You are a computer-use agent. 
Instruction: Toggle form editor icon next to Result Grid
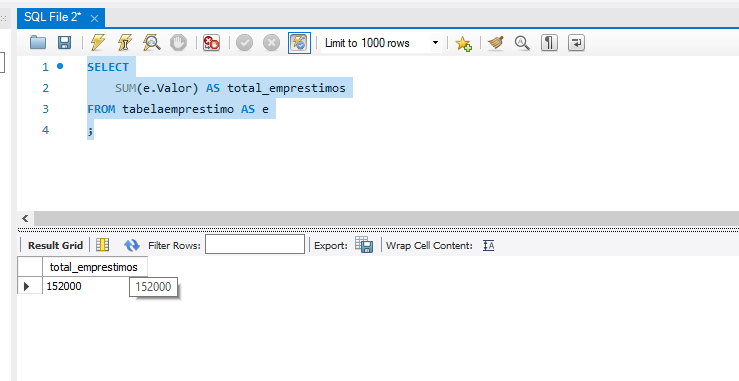click(102, 245)
